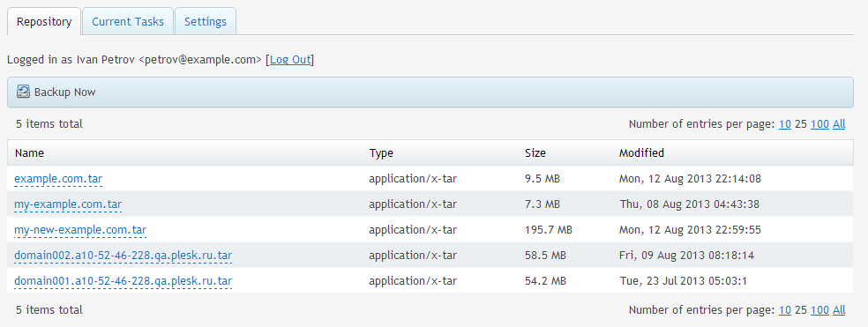The height and width of the screenshot is (327, 868).
Task: Open my-example.com.tar backup file
Action: pos(68,204)
